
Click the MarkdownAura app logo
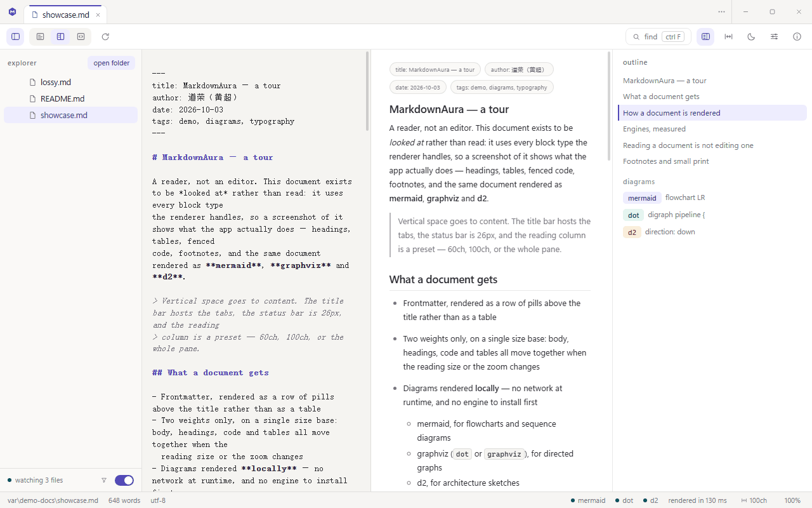pos(12,12)
